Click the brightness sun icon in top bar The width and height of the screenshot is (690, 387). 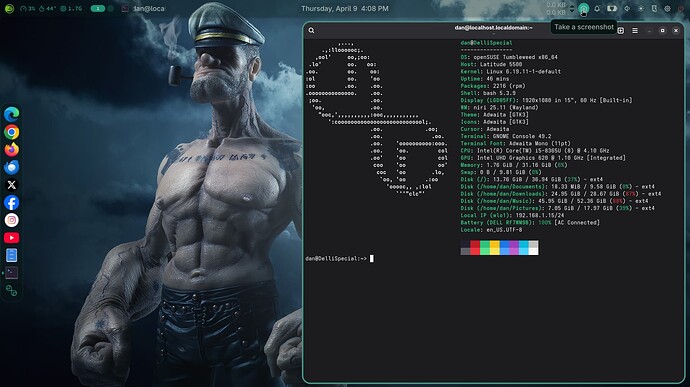click(641, 8)
